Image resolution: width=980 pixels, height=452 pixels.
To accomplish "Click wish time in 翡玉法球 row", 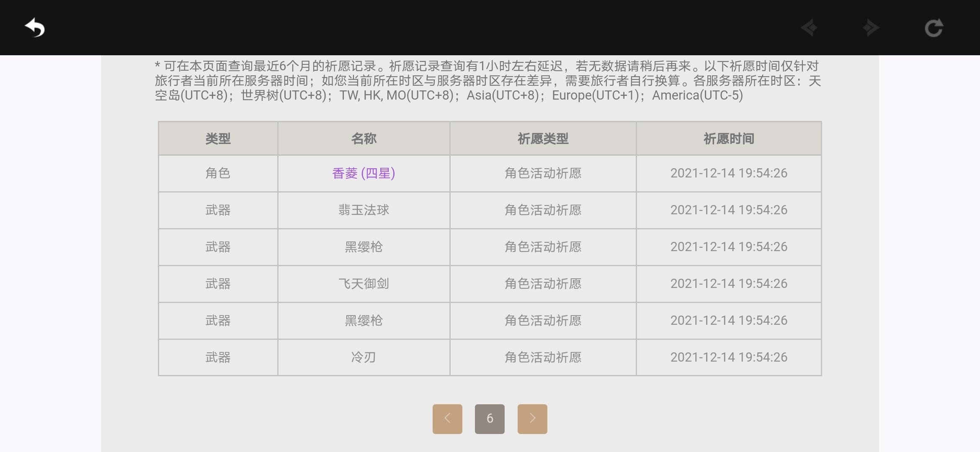I will [729, 210].
